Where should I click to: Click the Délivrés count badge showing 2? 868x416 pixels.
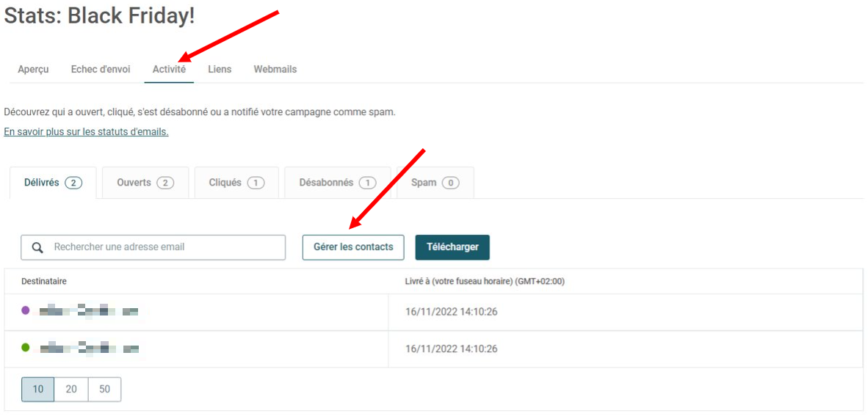tap(73, 183)
